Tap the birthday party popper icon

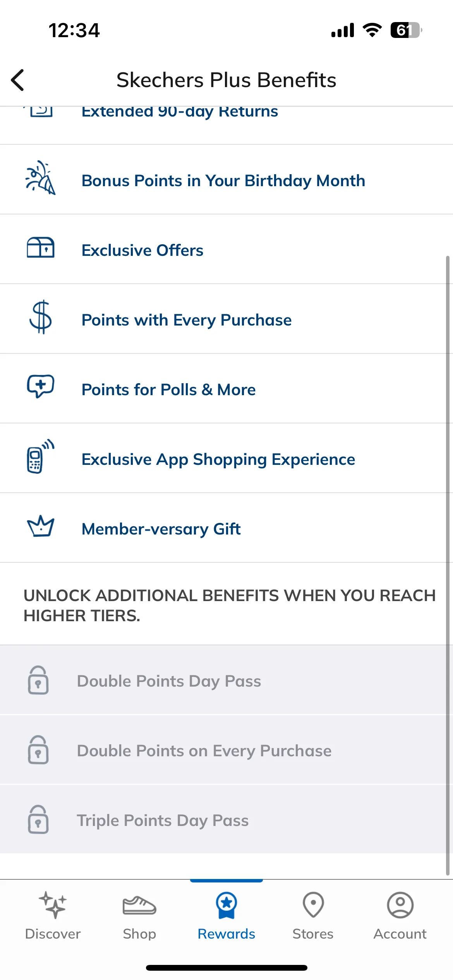[x=41, y=178]
